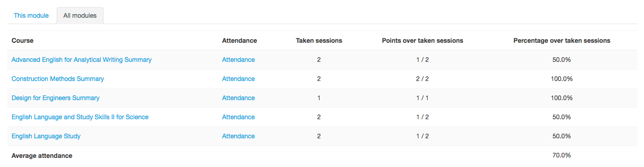Click the 70.0% average attendance value
The width and height of the screenshot is (644, 167).
tap(561, 155)
